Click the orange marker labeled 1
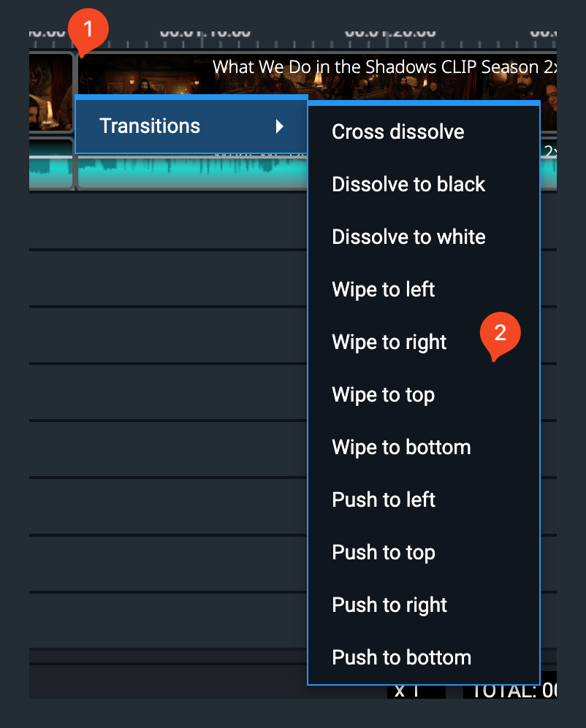This screenshot has height=728, width=586. click(88, 30)
